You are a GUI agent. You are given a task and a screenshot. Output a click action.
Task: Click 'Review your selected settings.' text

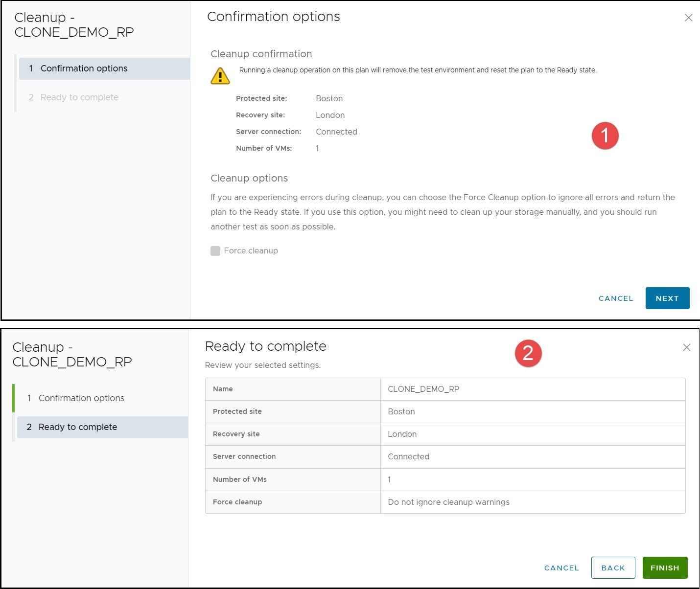(x=262, y=365)
